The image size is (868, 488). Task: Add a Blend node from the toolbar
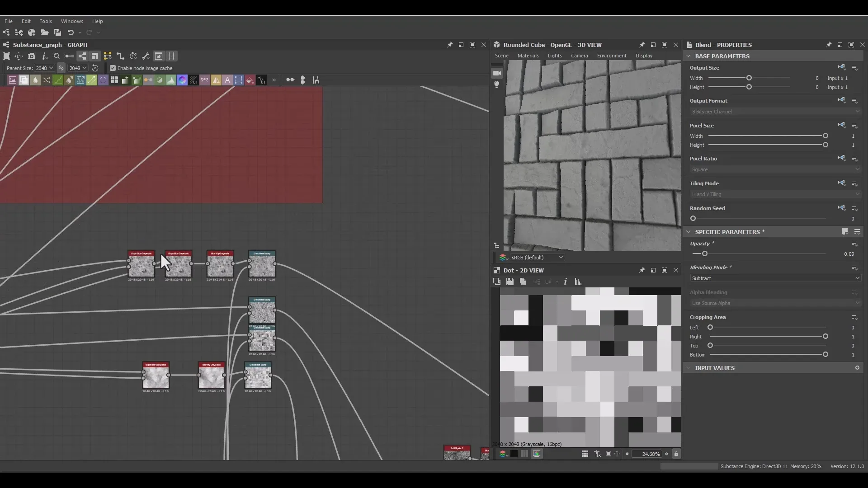(24, 80)
